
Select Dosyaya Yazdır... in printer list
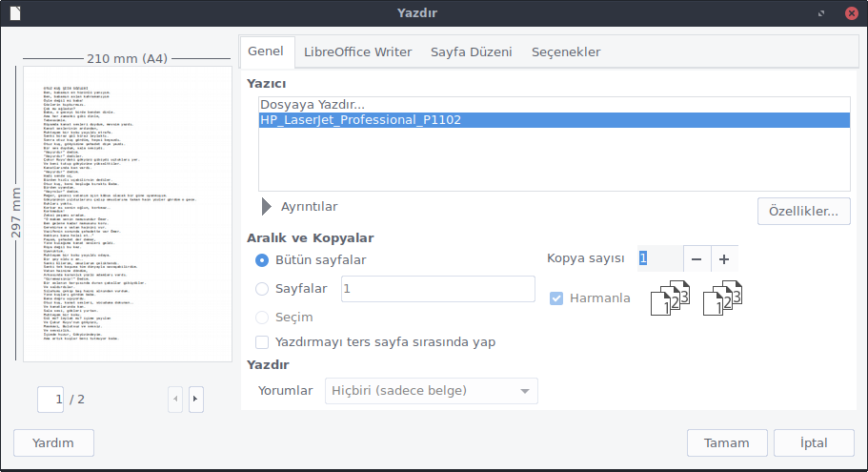[313, 104]
